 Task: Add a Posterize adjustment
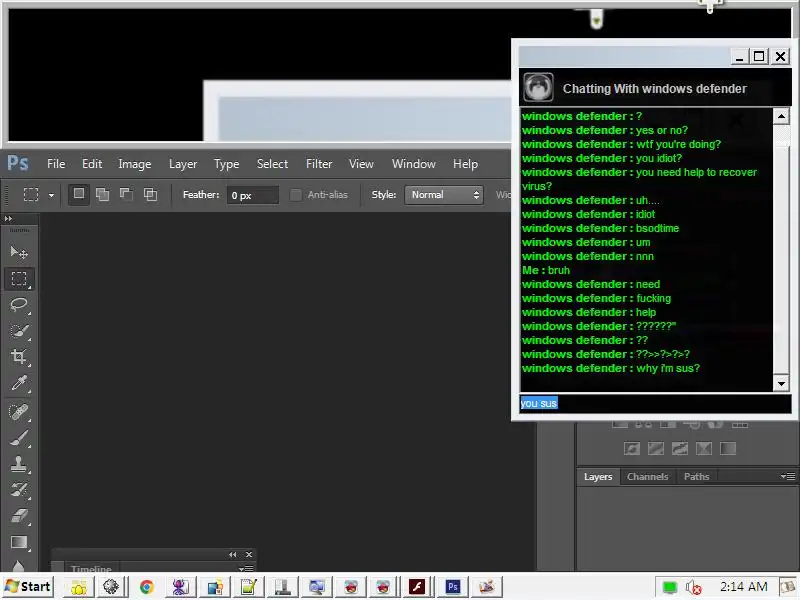(656, 448)
